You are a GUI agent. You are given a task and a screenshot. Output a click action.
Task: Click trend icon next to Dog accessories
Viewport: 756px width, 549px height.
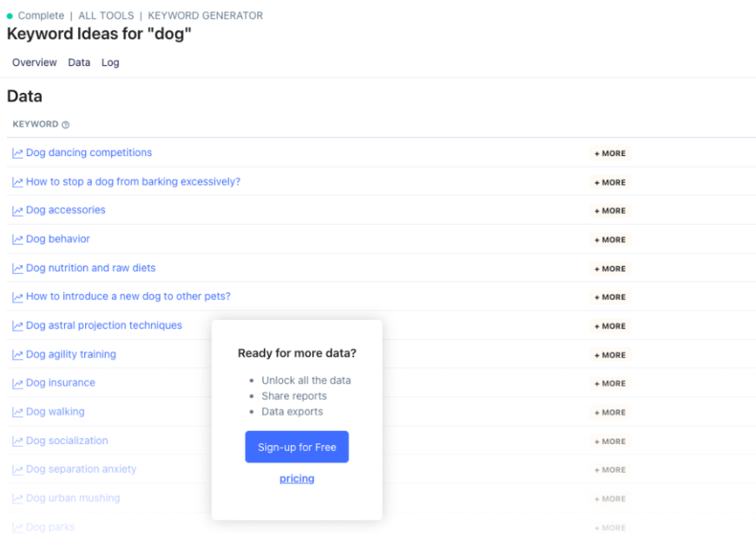[17, 211]
